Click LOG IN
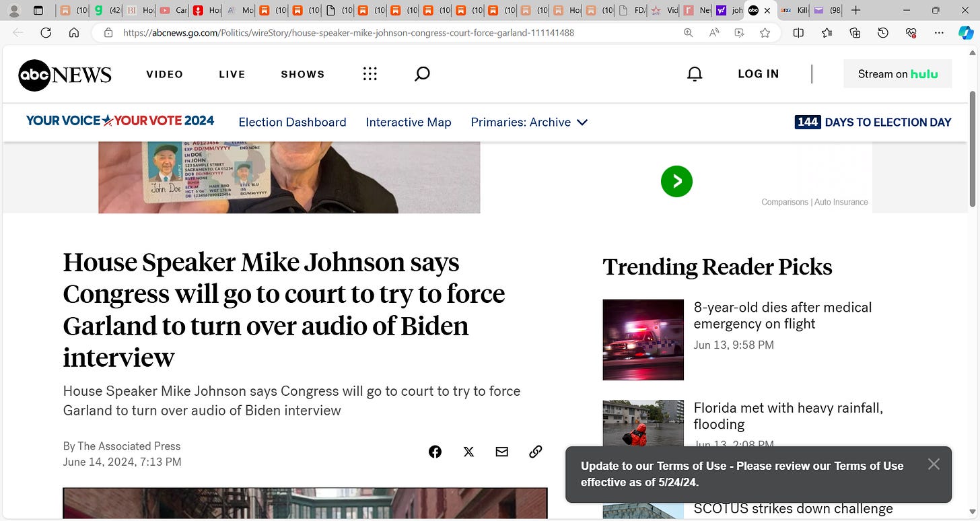 coord(759,74)
